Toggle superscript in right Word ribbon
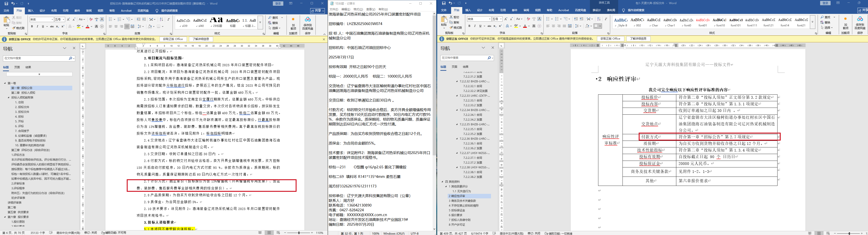The width and height of the screenshot is (868, 235). (x=500, y=26)
